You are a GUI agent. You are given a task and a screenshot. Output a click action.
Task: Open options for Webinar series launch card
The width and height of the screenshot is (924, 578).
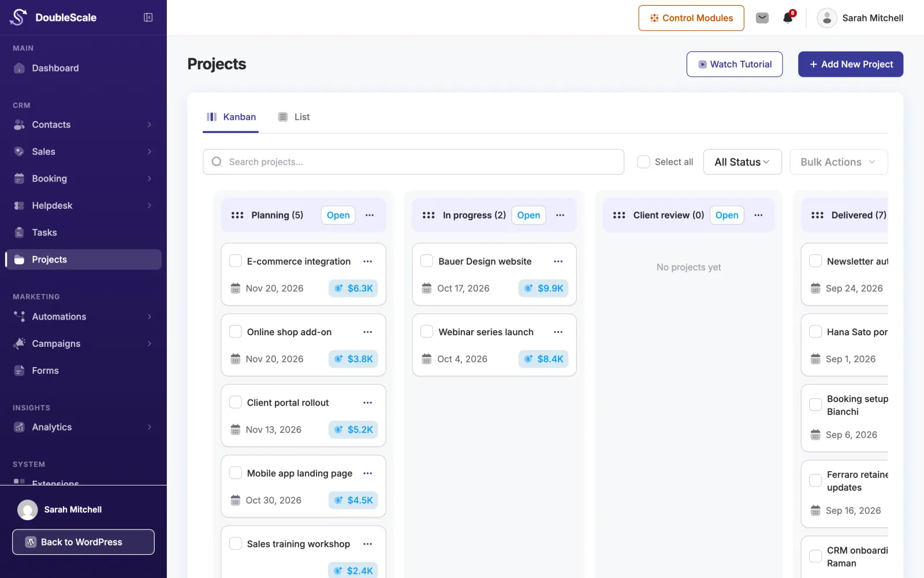click(x=558, y=332)
